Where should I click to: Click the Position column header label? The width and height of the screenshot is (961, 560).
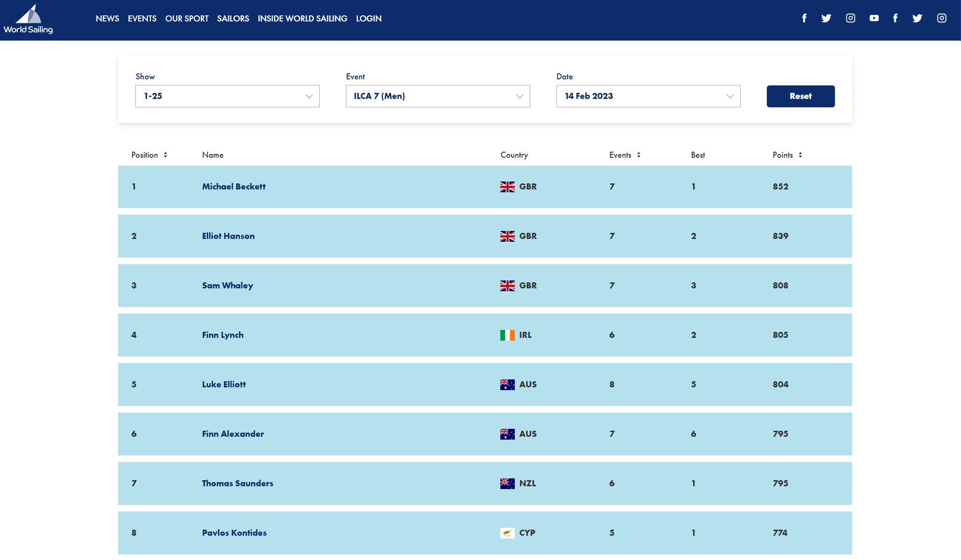click(x=145, y=155)
